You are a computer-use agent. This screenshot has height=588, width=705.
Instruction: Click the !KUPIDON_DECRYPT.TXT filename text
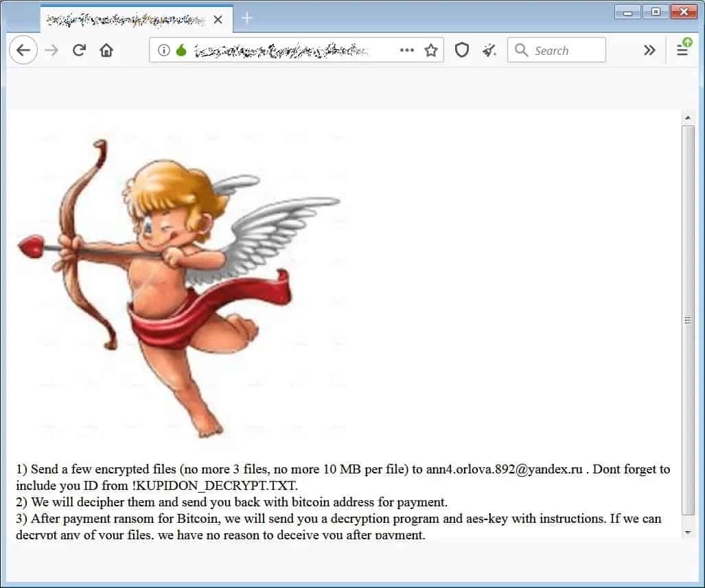215,486
